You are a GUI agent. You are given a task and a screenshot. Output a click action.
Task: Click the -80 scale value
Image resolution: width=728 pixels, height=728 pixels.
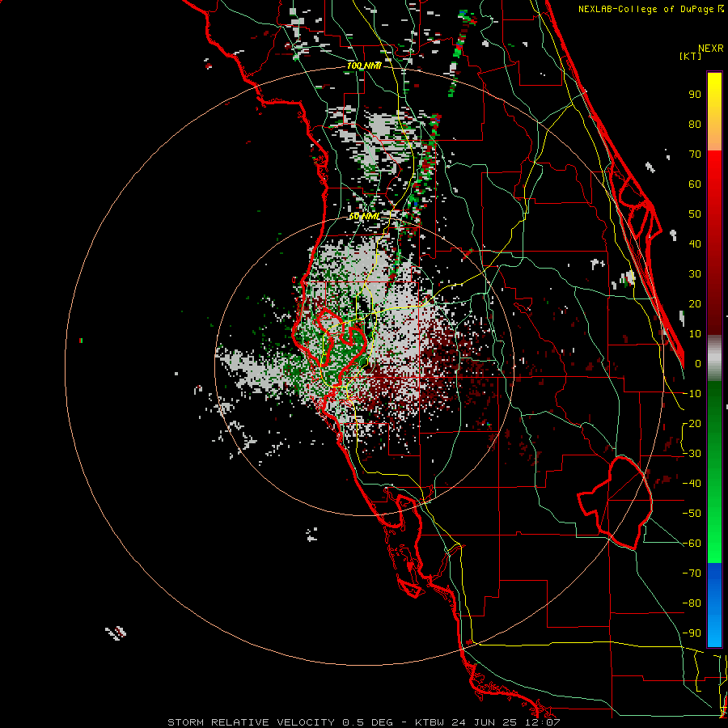pyautogui.click(x=692, y=603)
